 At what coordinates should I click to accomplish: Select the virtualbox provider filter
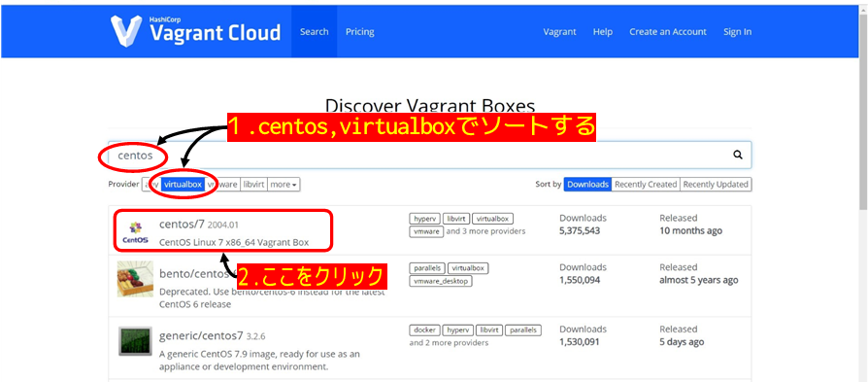point(183,184)
